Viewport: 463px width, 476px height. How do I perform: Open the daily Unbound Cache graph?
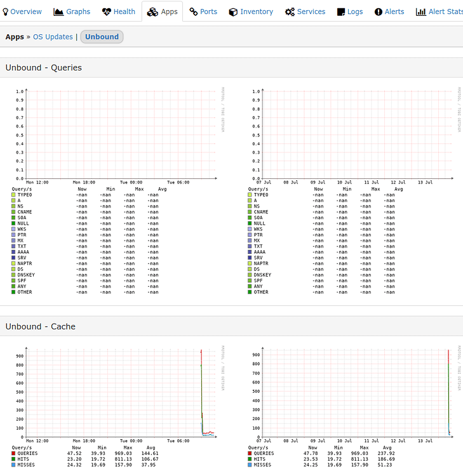(x=119, y=406)
